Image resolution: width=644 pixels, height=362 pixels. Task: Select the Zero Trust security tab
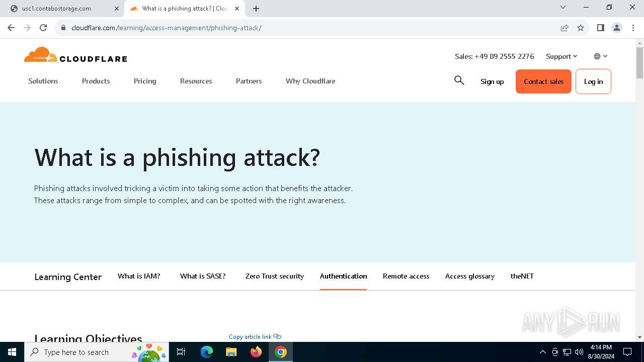(x=275, y=276)
